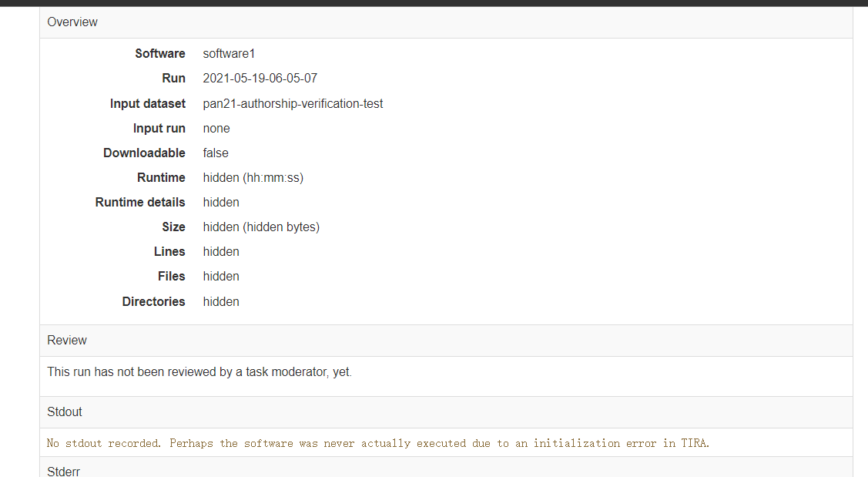Select the Downloadable false value
This screenshot has height=477, width=868.
pyautogui.click(x=216, y=153)
